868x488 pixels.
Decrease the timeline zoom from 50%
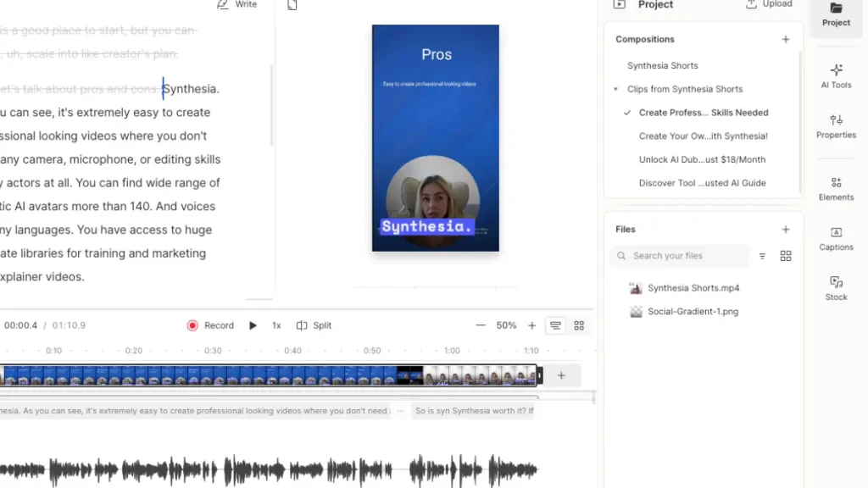pos(481,324)
